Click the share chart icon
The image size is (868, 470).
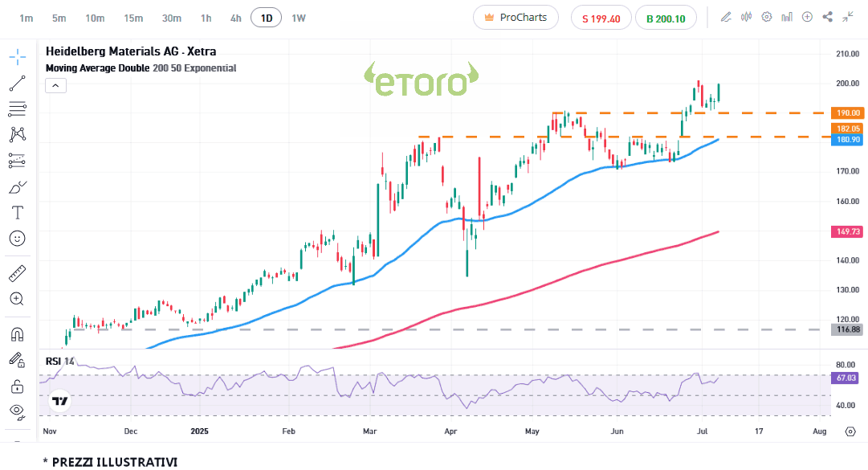(x=828, y=17)
